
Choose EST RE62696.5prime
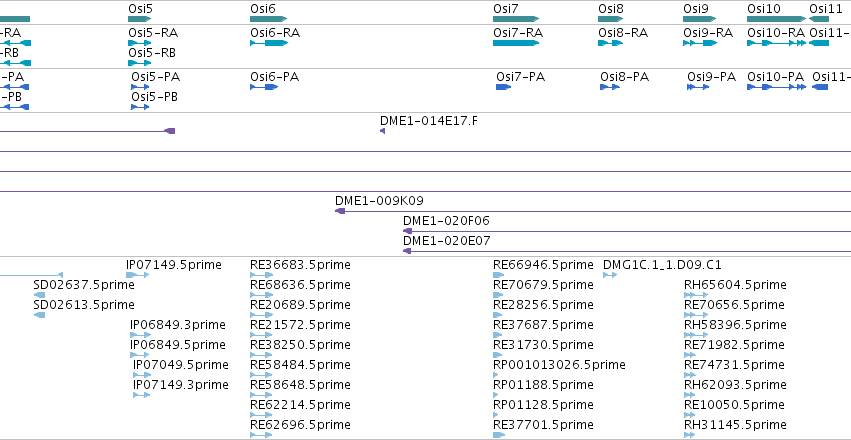(x=261, y=435)
